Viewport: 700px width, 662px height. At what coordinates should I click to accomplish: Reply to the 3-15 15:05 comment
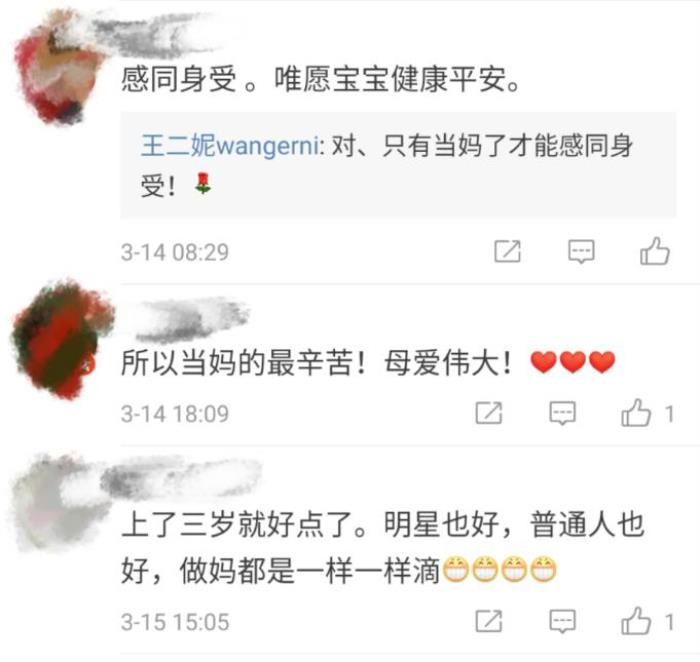click(x=562, y=621)
